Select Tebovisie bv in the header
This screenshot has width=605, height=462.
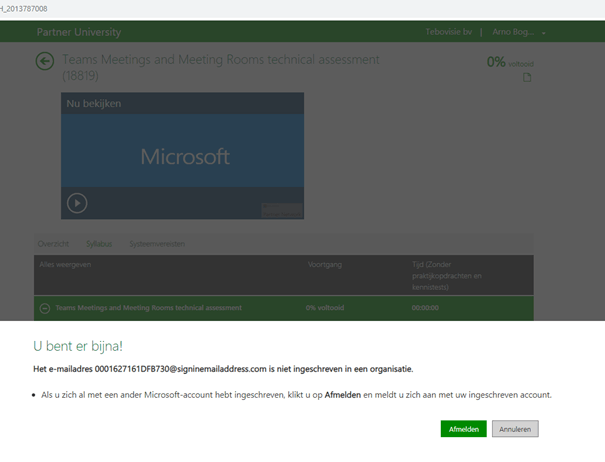click(x=448, y=32)
